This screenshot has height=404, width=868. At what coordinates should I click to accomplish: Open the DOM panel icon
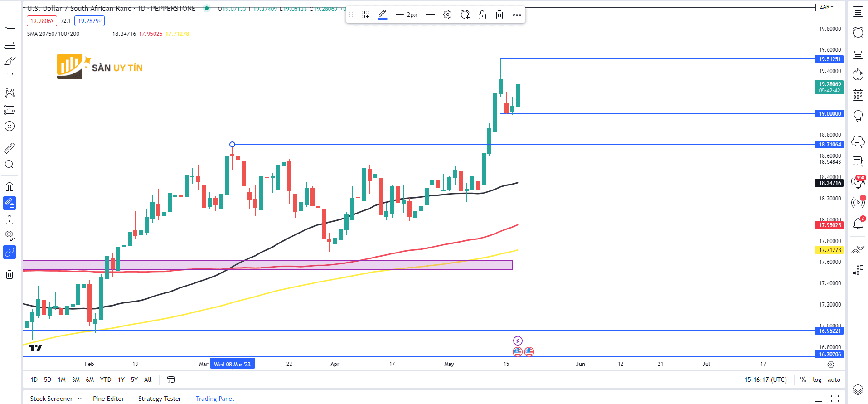858,271
